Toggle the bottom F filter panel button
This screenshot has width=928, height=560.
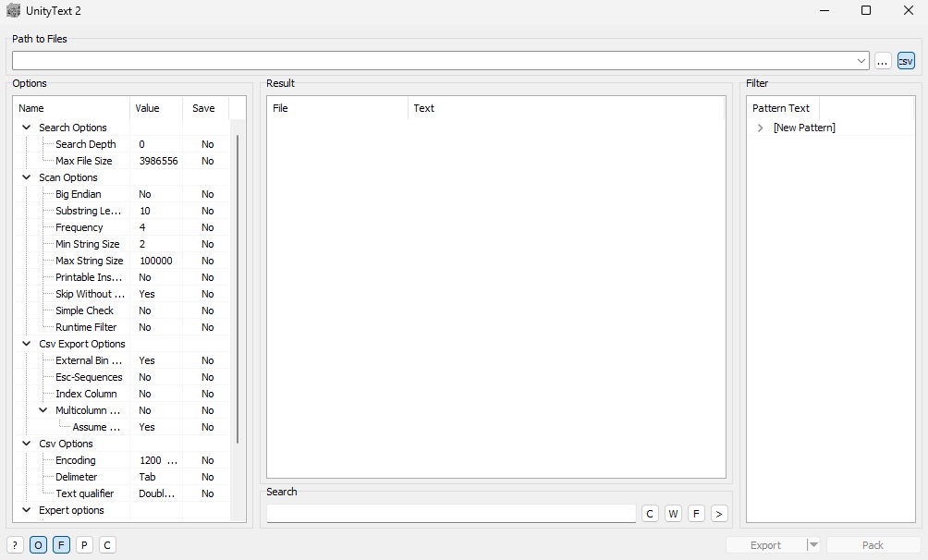(x=61, y=545)
